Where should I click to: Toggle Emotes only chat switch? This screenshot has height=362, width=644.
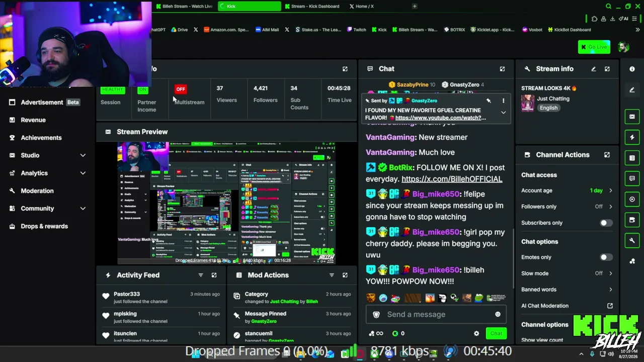click(606, 257)
